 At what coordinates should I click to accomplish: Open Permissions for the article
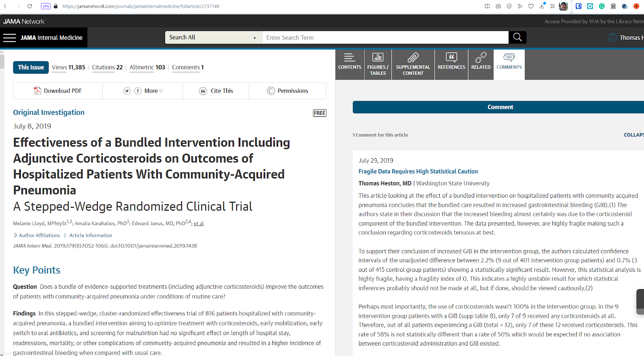point(288,91)
